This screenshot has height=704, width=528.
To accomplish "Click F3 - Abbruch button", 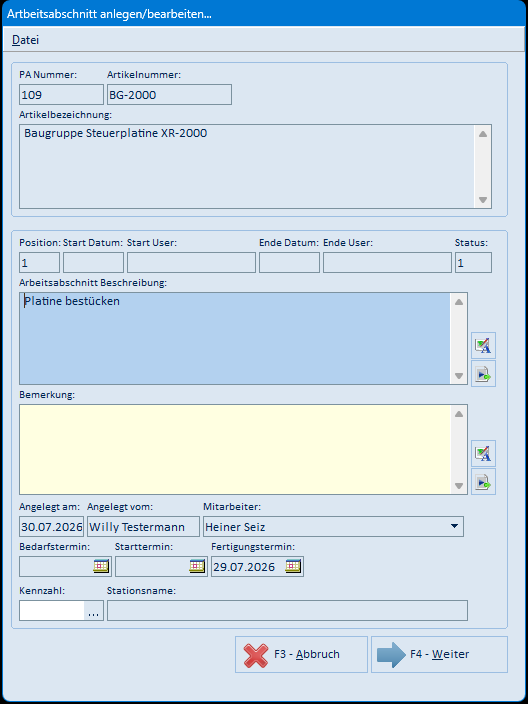I will 301,654.
